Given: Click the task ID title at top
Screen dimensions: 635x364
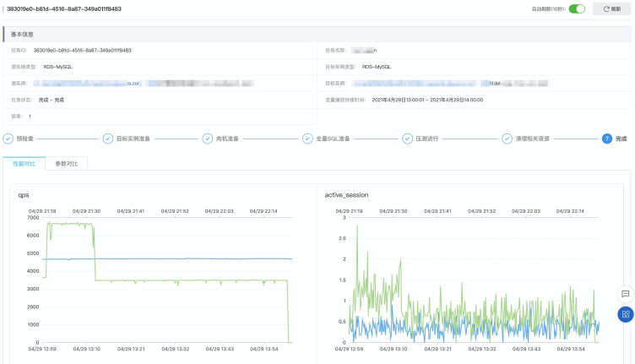Looking at the screenshot, I should tap(64, 9).
